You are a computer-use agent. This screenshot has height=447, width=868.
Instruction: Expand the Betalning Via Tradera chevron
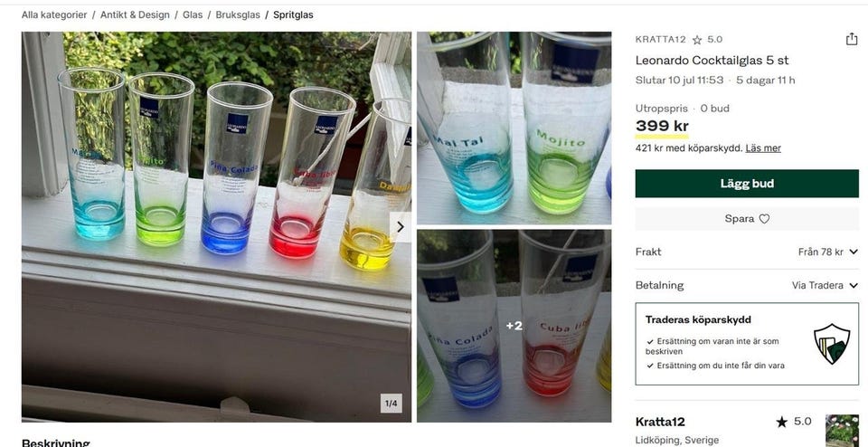[853, 286]
